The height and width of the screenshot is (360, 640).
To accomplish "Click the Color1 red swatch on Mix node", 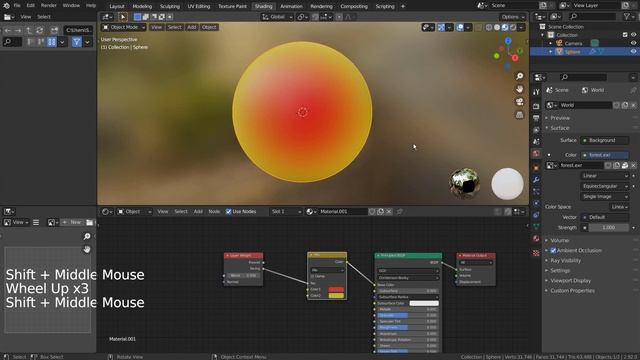I will click(336, 289).
